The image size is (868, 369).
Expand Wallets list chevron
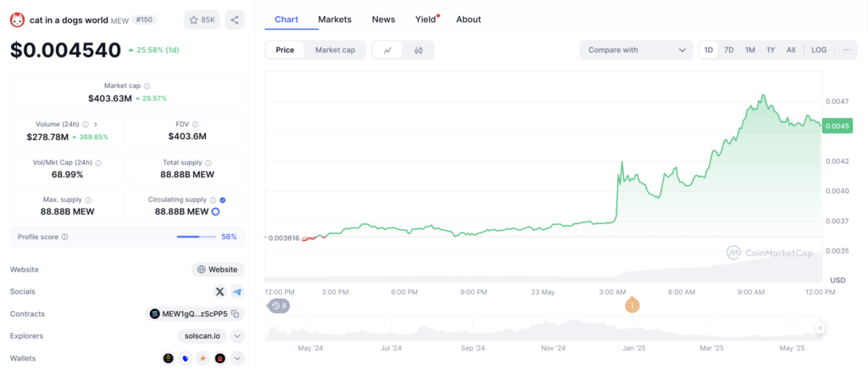(x=237, y=359)
